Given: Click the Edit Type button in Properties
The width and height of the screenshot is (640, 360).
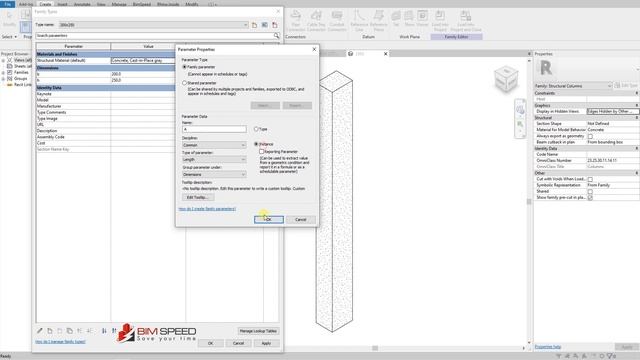Looking at the screenshot, I should (x=626, y=86).
